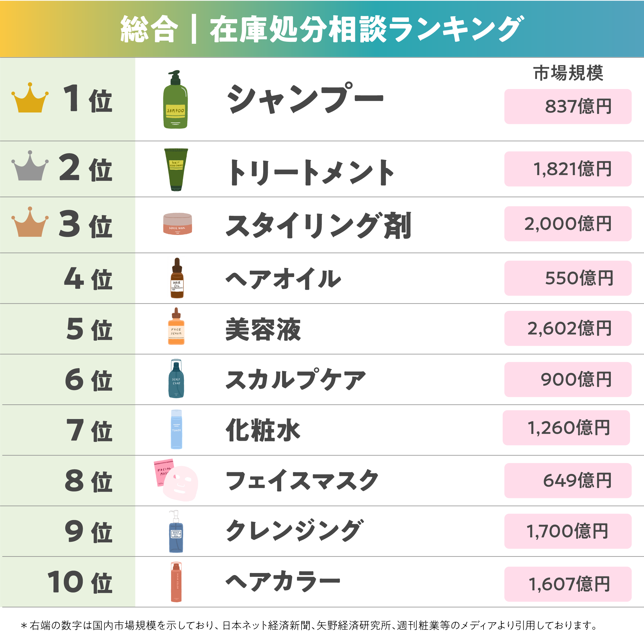The image size is (644, 644).
Task: Click the footnote about market size sources
Action: [308, 625]
